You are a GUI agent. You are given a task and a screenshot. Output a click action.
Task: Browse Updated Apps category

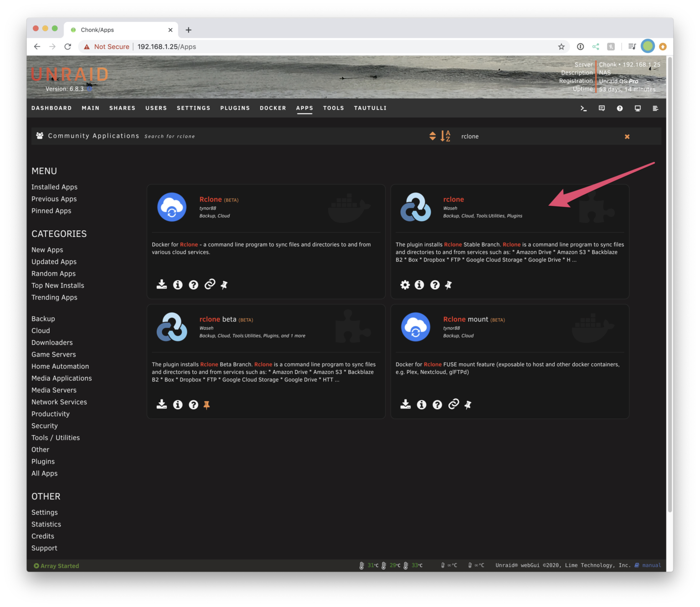point(54,262)
